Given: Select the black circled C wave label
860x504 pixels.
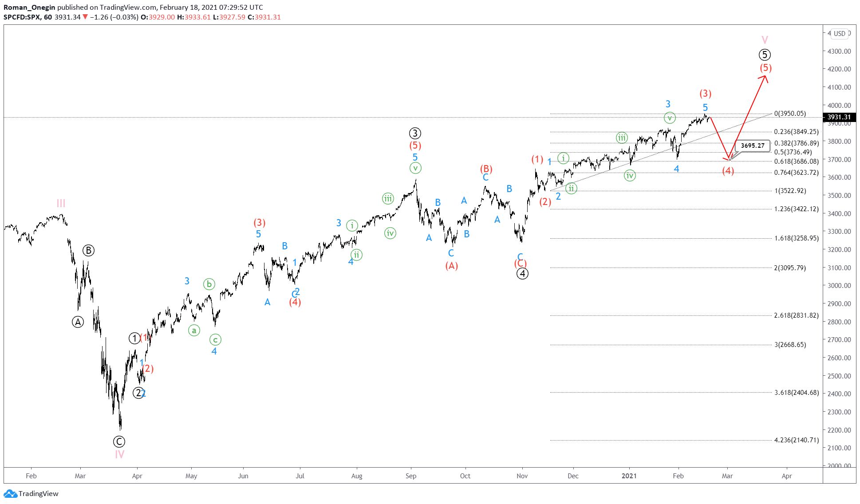Looking at the screenshot, I should (x=119, y=441).
